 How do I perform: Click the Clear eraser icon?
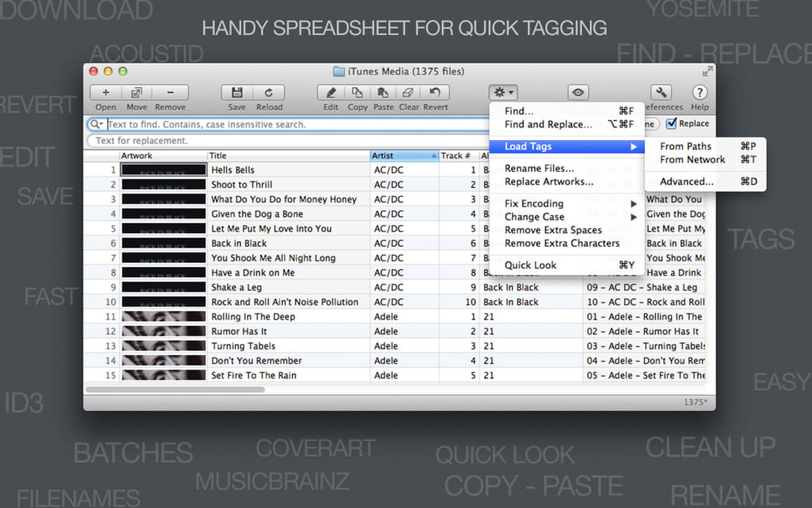pos(408,92)
